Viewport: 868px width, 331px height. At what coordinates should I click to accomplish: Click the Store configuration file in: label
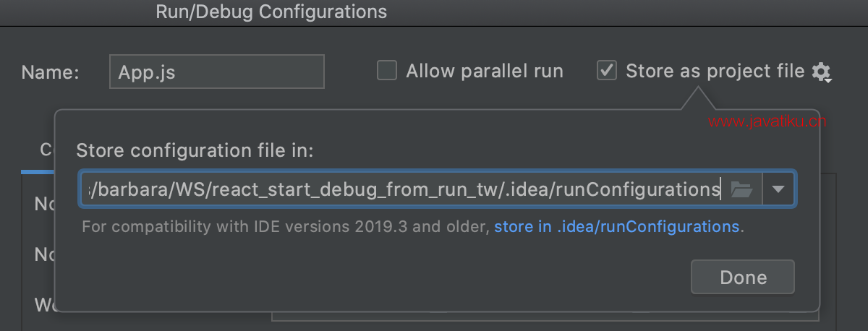pyautogui.click(x=195, y=151)
